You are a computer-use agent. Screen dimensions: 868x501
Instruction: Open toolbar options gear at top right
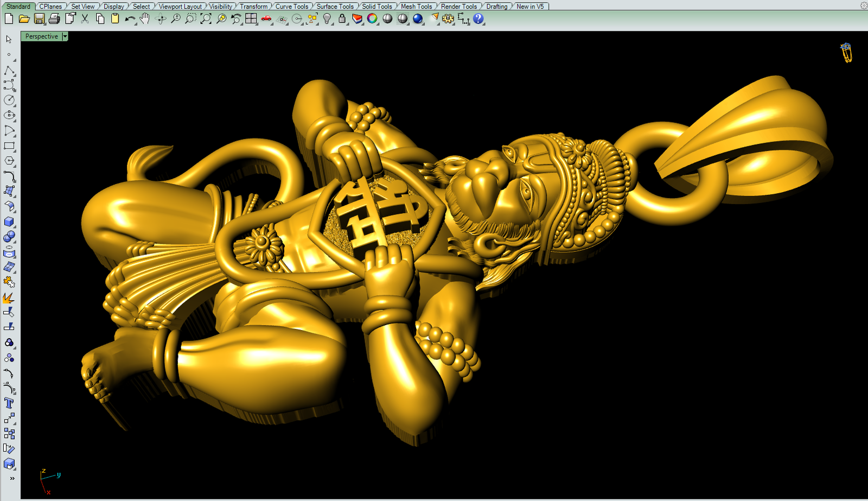point(864,5)
